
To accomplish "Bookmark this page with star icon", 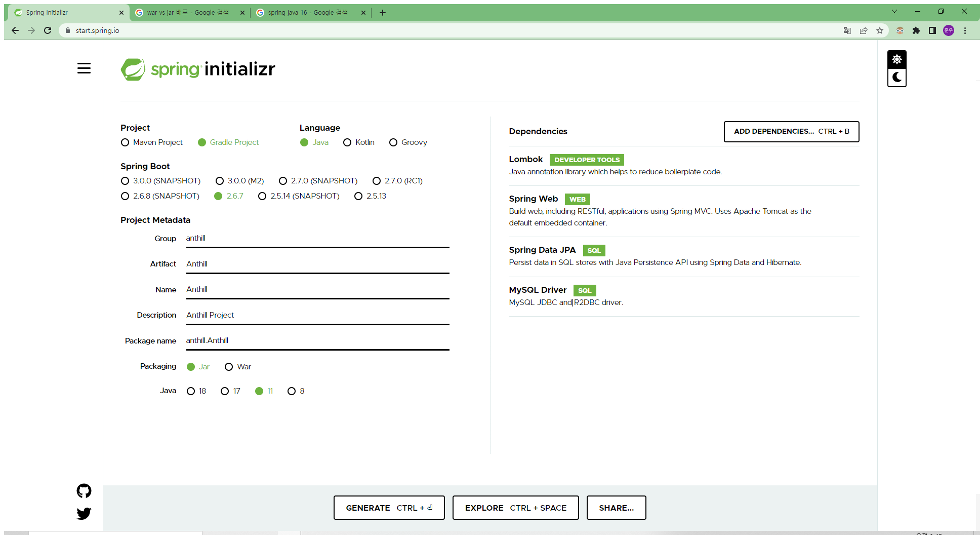I will click(x=880, y=30).
